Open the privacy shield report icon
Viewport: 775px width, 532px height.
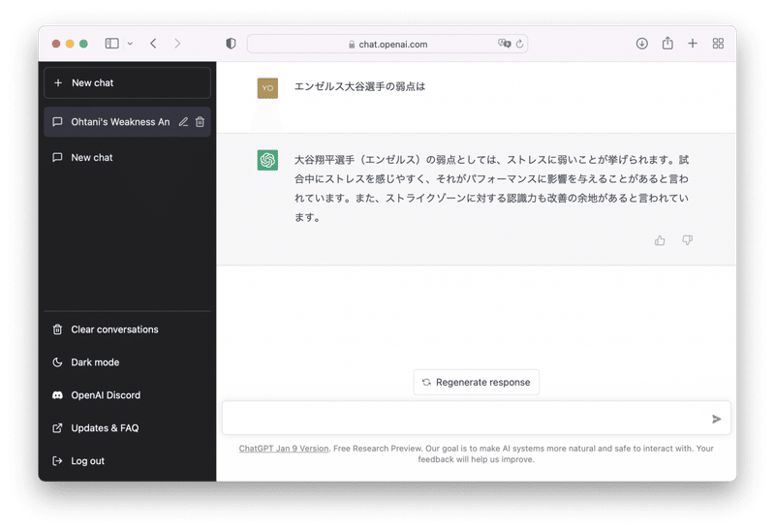pos(231,44)
